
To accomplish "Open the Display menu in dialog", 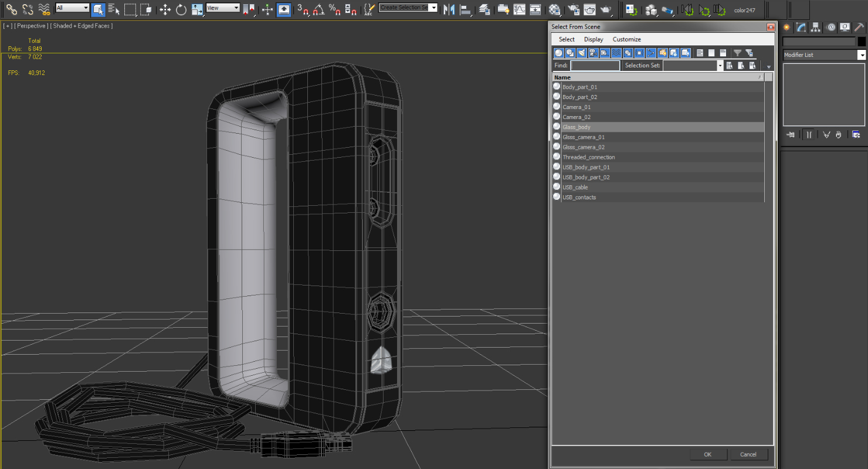I will 594,39.
